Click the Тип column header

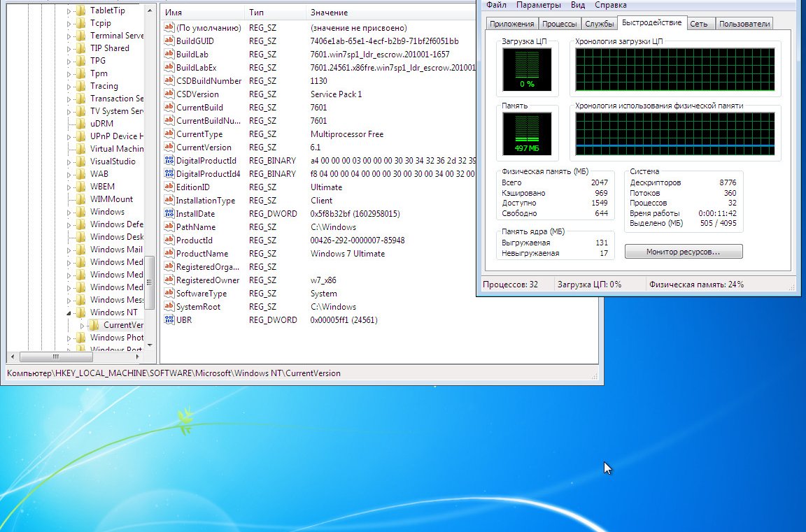click(275, 13)
